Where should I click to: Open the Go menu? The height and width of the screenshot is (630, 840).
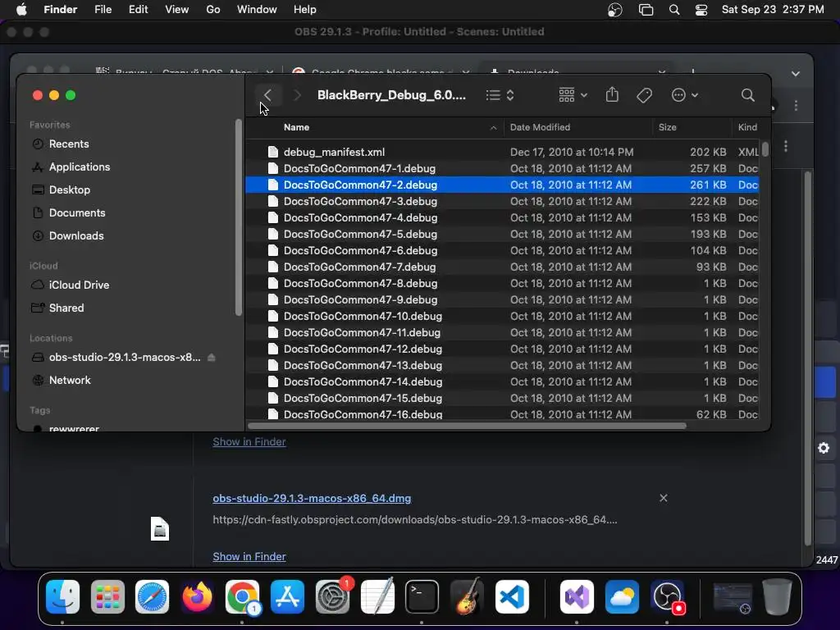[x=213, y=10]
